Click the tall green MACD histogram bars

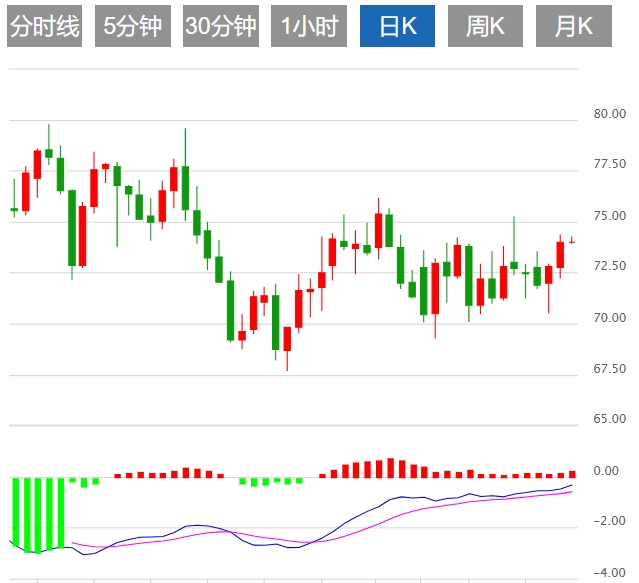tap(37, 513)
